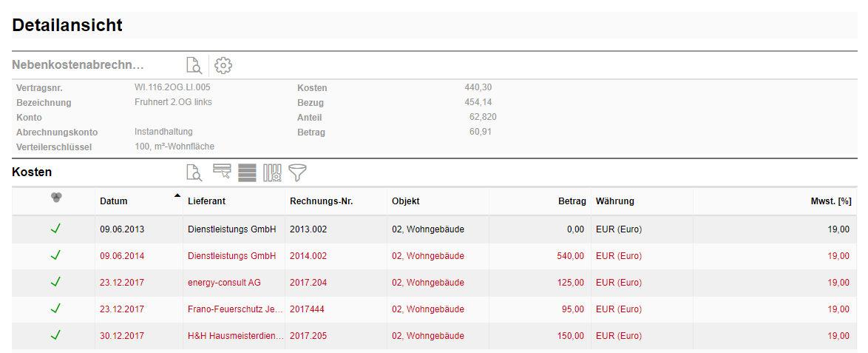This screenshot has height=353, width=868.
Task: Click the sort arrow in Datum column
Action: (x=177, y=196)
